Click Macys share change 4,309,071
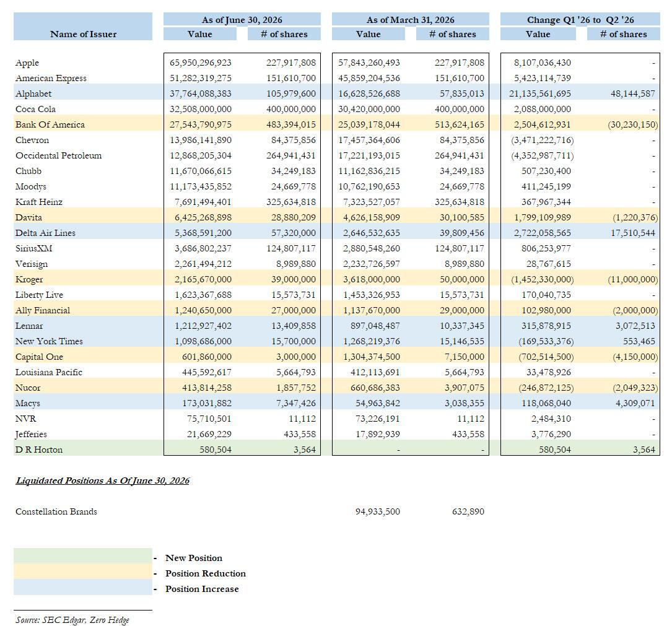Screen dimensions: 672x626 click(x=635, y=403)
